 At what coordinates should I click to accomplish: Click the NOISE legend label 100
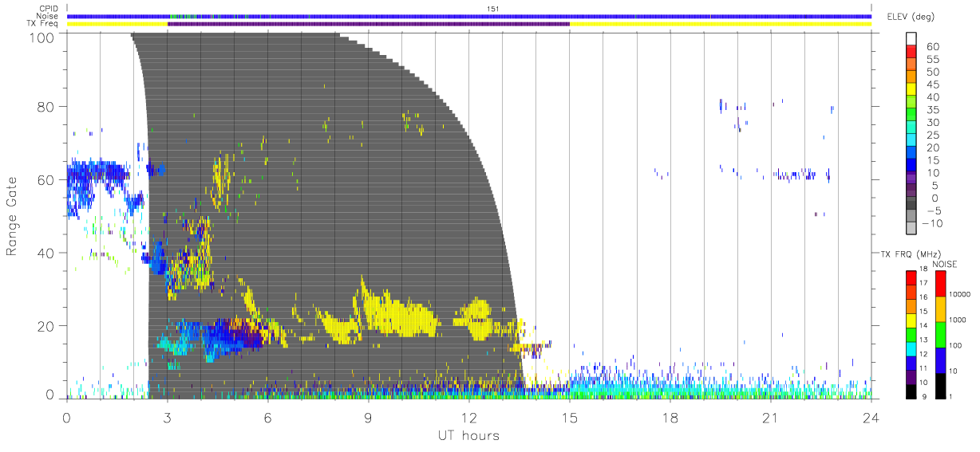954,345
